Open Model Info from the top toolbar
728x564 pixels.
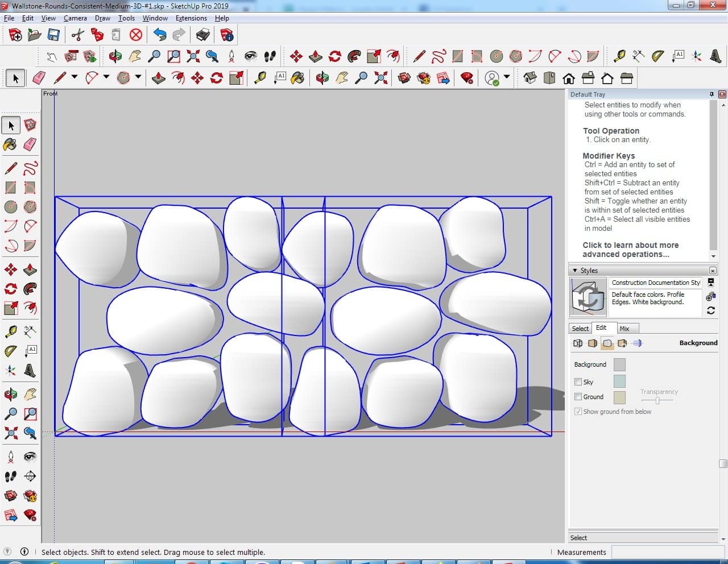227,35
